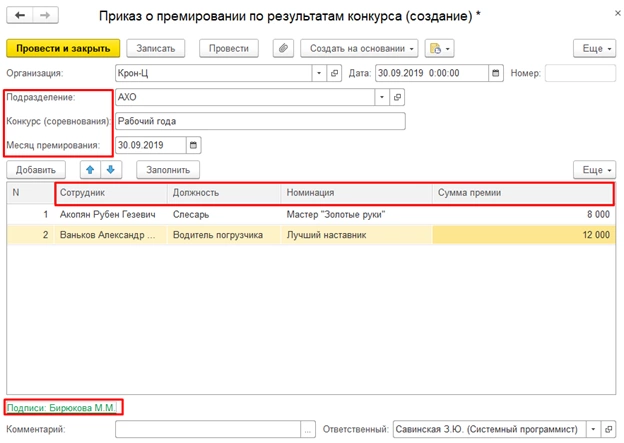Image resolution: width=624 pixels, height=443 pixels.
Task: Click the Заполнить button
Action: click(x=168, y=170)
